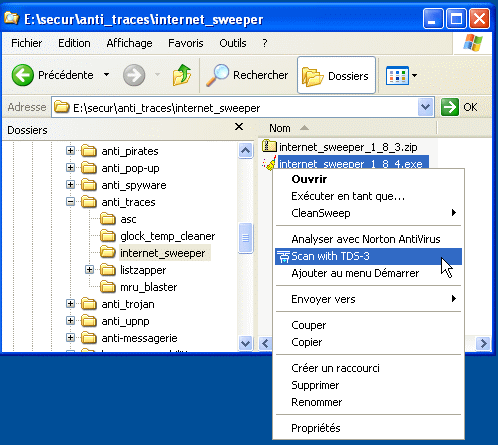Expand the listzapper tree node
498x445 pixels.
click(89, 270)
